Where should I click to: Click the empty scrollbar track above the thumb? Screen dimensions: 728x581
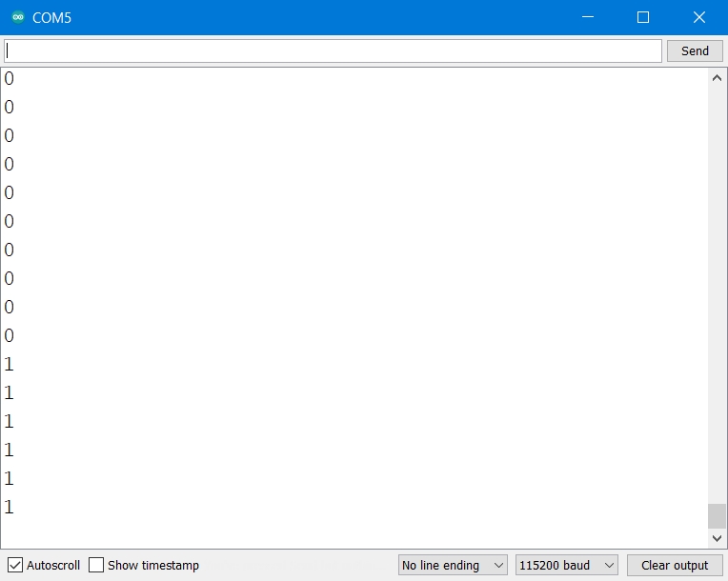718,286
